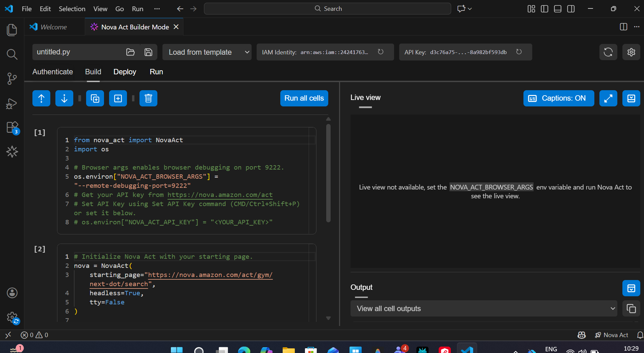Open the Selection menu
Image resolution: width=644 pixels, height=353 pixels.
point(72,9)
